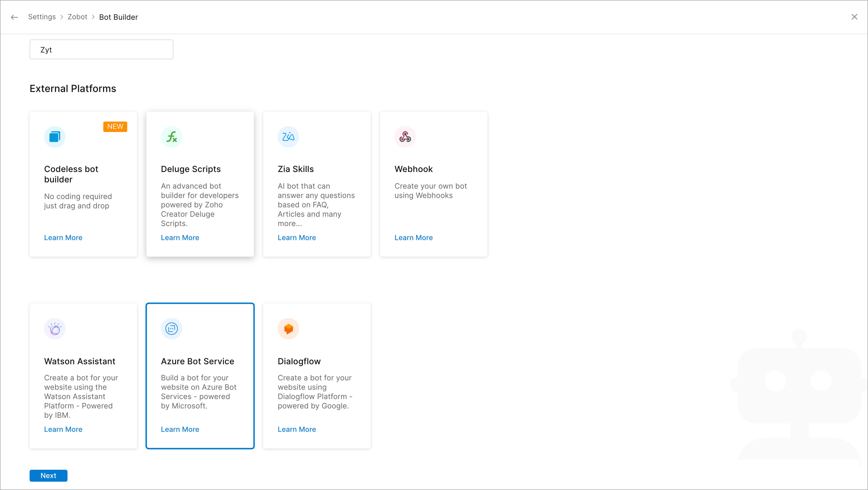Close the Bot Builder dialog
The image size is (868, 490).
click(x=854, y=17)
